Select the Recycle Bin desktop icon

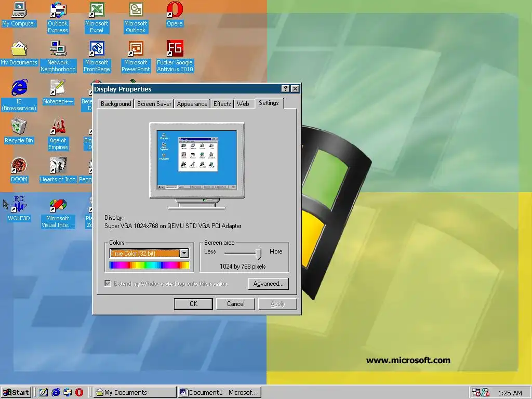(x=19, y=131)
